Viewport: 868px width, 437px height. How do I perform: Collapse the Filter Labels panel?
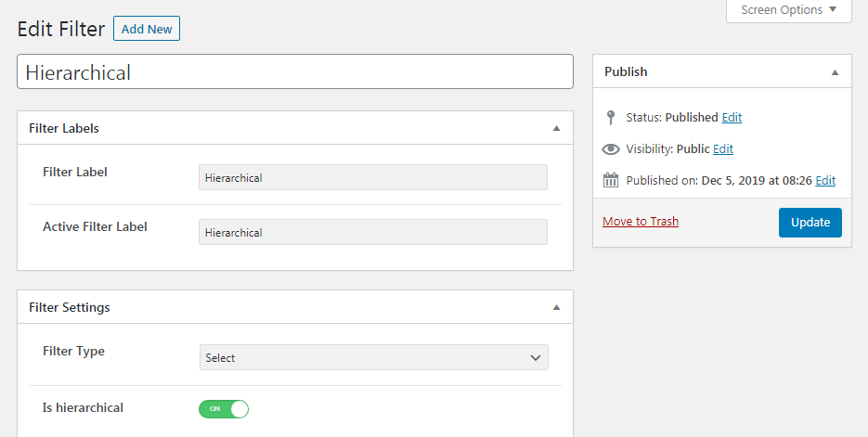pos(556,128)
